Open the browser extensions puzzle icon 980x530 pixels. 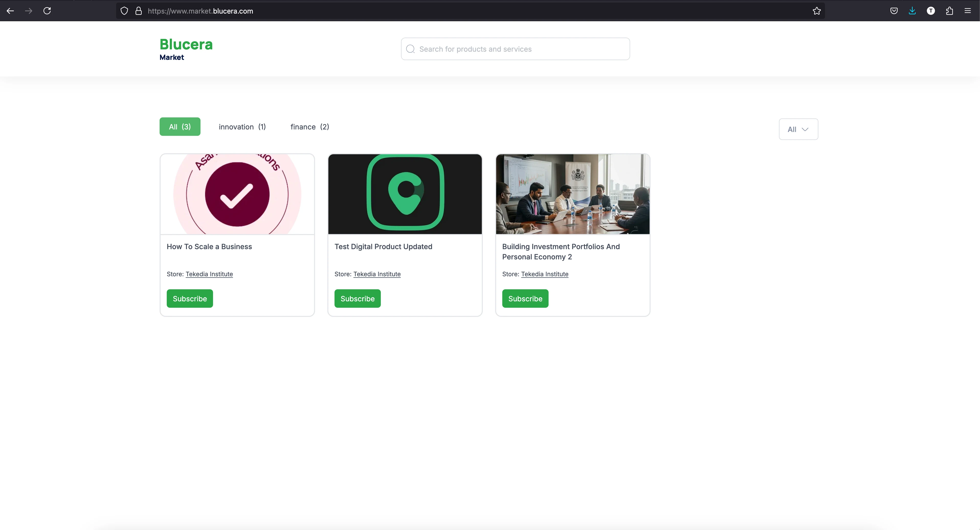(949, 11)
